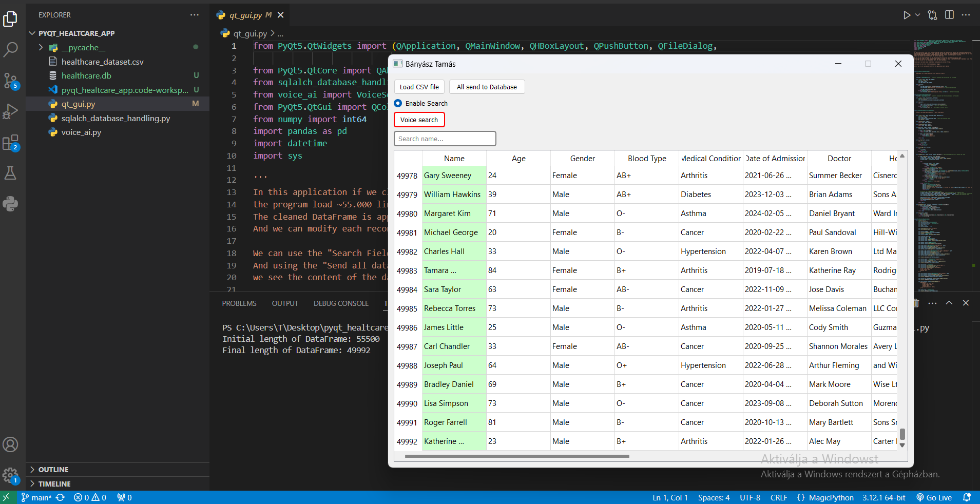Change Spaces: 4 indentation setting
Viewport: 980px width, 504px height.
[x=714, y=497]
